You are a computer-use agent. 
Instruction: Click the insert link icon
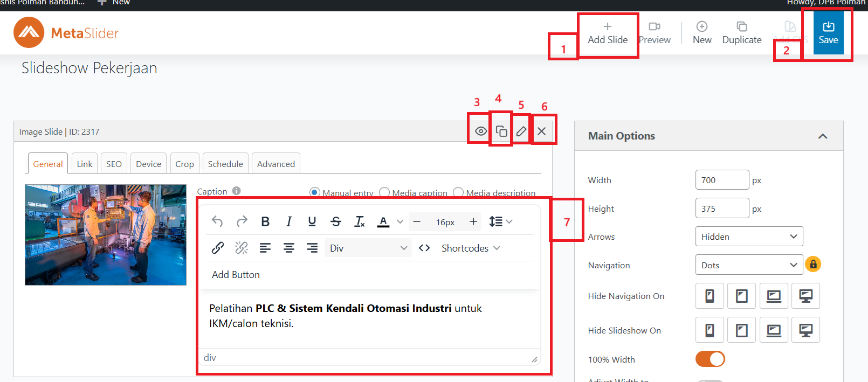(x=218, y=248)
